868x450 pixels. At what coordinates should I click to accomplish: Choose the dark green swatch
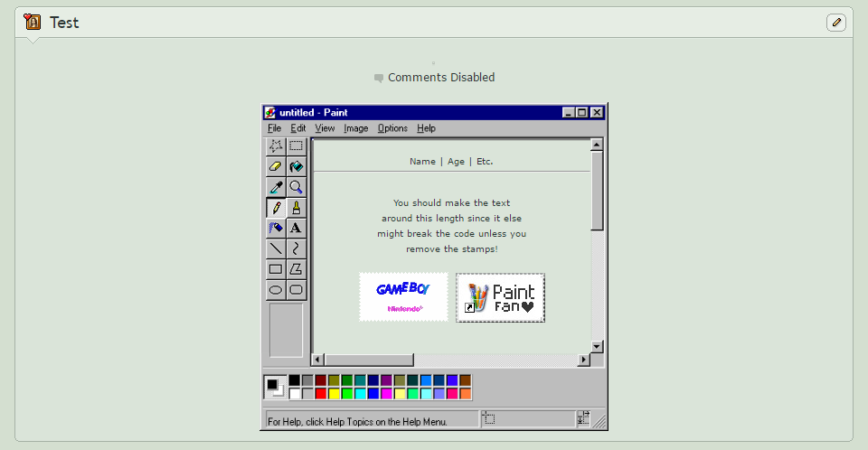(x=347, y=380)
